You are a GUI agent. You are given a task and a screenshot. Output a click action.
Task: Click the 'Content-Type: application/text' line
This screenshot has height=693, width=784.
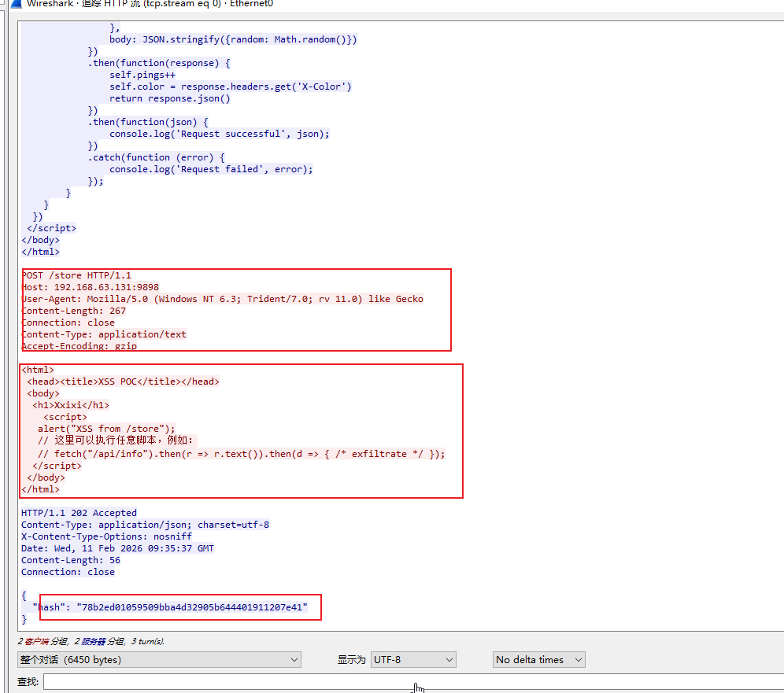pyautogui.click(x=104, y=334)
